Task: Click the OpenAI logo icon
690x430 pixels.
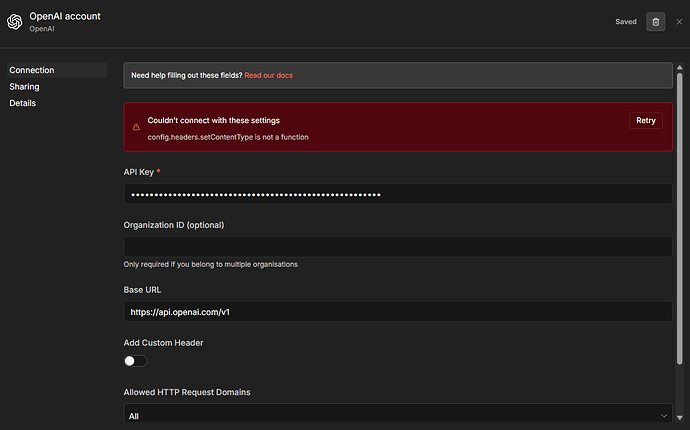Action: [x=15, y=22]
